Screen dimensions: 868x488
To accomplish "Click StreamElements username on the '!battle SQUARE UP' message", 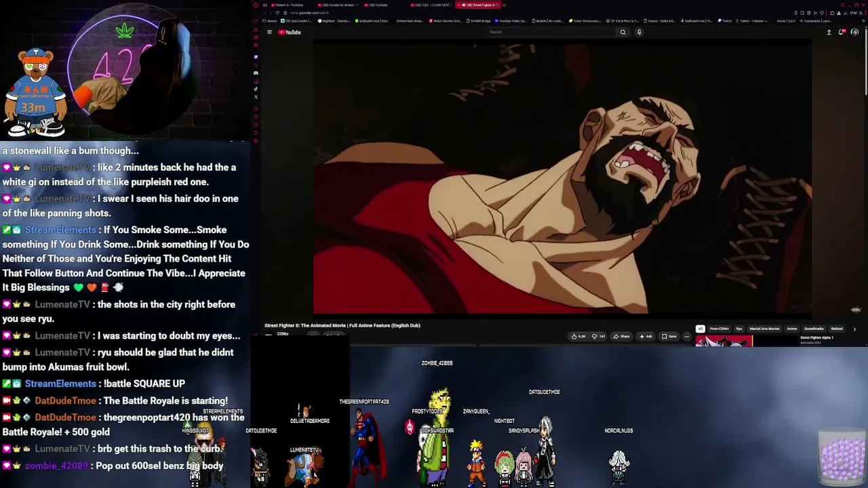I will tap(60, 384).
